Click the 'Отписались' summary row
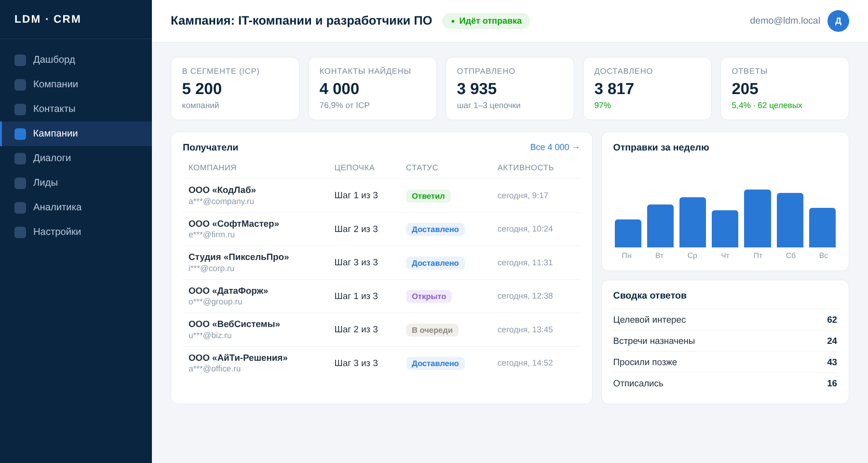The image size is (868, 463). (725, 383)
